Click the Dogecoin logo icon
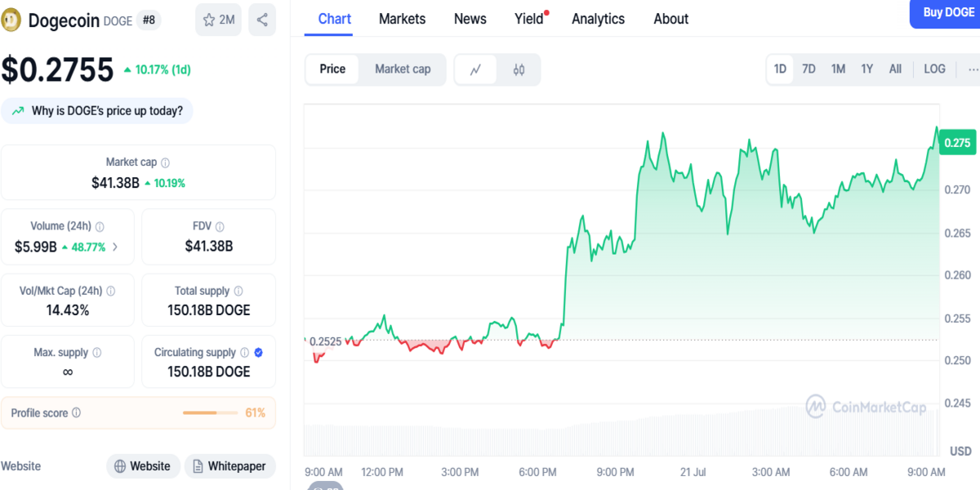 12,20
